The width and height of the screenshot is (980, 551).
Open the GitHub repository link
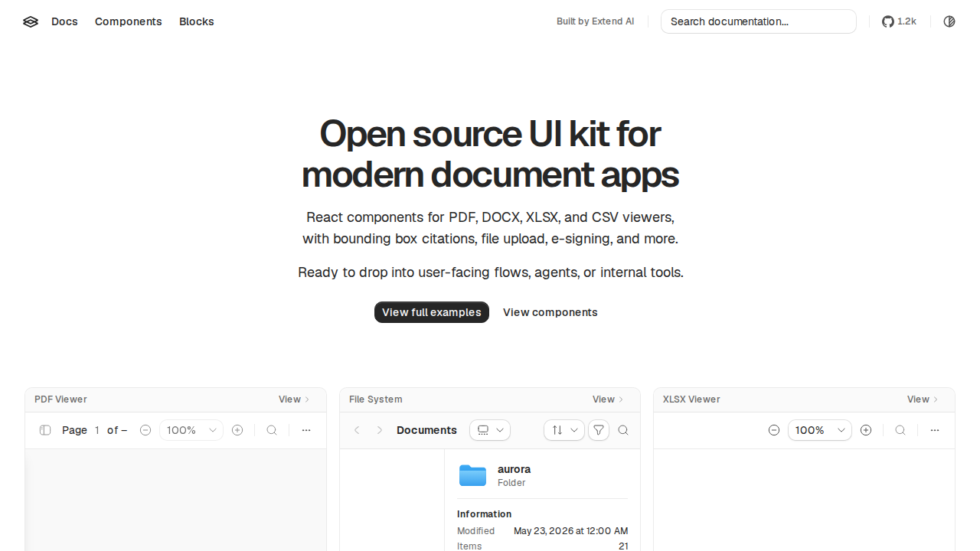899,21
